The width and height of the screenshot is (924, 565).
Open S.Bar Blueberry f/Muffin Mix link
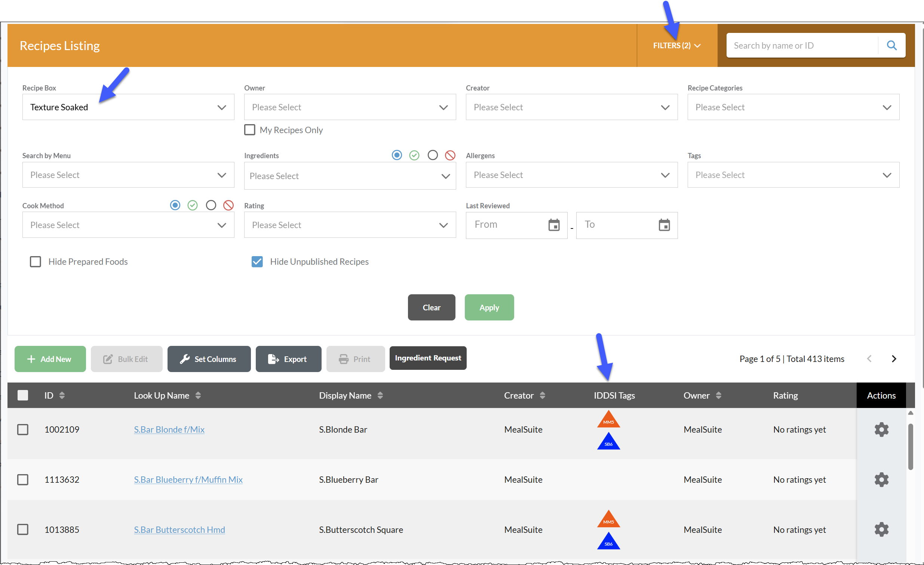click(188, 479)
